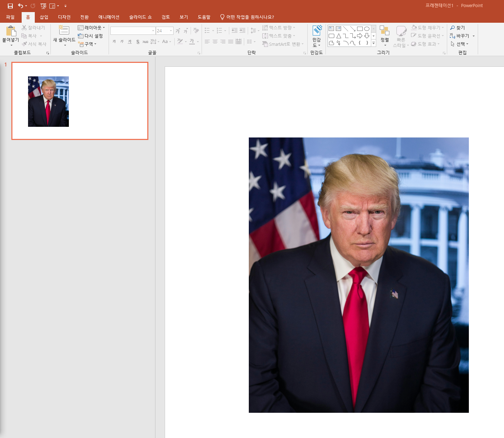
Task: Open the font name combo box
Action: (x=133, y=31)
